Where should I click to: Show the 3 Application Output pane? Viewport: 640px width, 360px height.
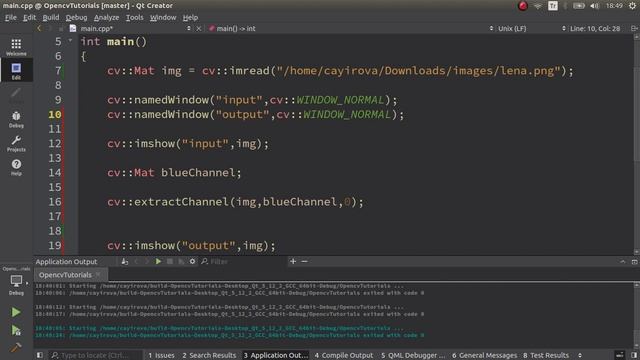tap(276, 355)
